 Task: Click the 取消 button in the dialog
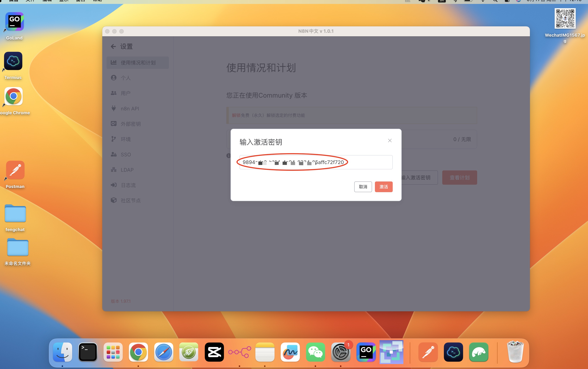(x=363, y=187)
